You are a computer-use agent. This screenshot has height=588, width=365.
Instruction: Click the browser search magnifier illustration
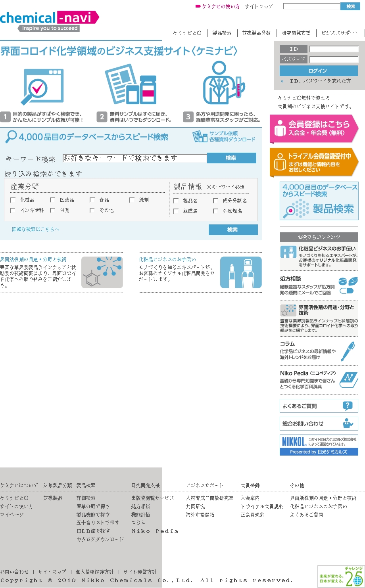[43, 86]
